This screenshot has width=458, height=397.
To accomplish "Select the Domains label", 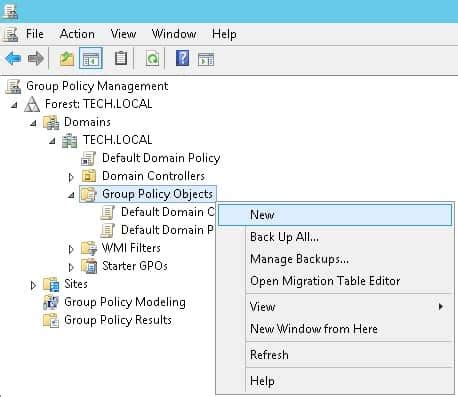I will coord(87,122).
